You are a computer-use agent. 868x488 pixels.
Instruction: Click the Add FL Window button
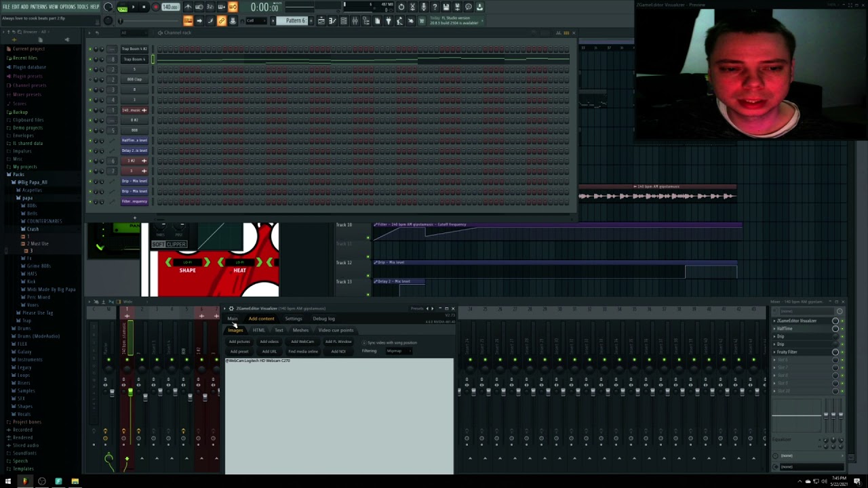(x=338, y=342)
